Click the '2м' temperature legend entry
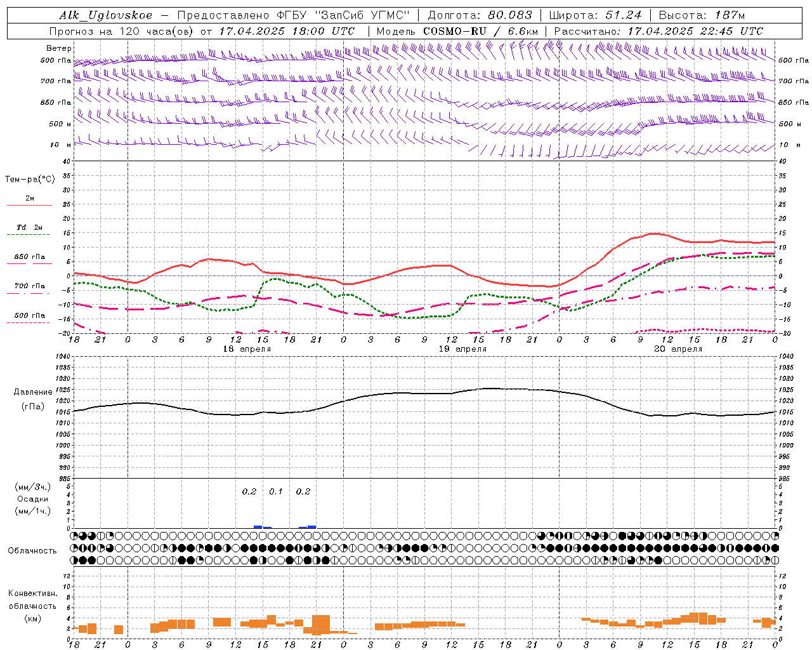This screenshot has width=812, height=650. (30, 198)
